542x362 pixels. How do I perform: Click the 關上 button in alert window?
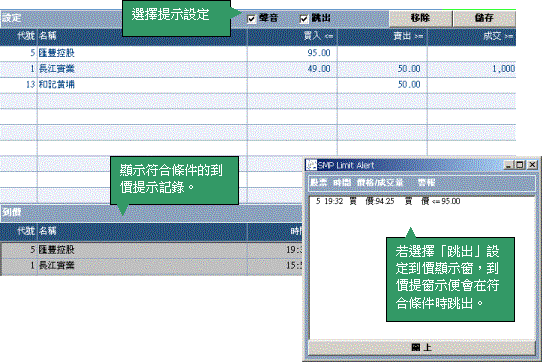tap(421, 347)
